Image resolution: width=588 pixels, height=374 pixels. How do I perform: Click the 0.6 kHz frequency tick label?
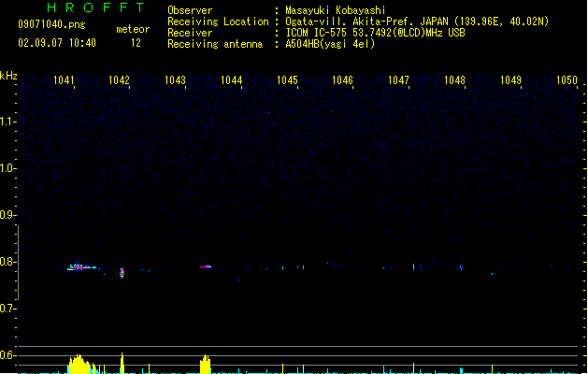tap(7, 355)
